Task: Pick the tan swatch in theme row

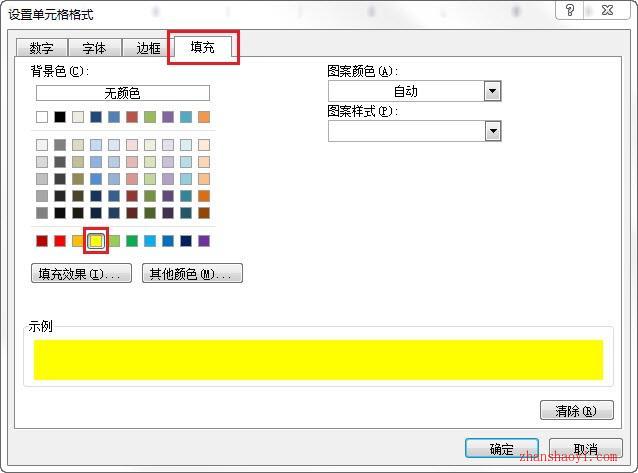Action: tap(78, 117)
